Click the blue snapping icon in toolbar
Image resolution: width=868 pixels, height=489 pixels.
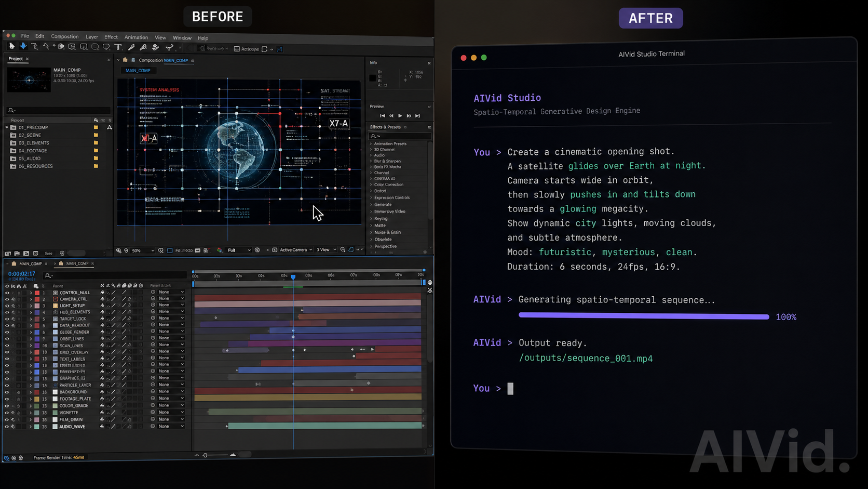pyautogui.click(x=280, y=49)
